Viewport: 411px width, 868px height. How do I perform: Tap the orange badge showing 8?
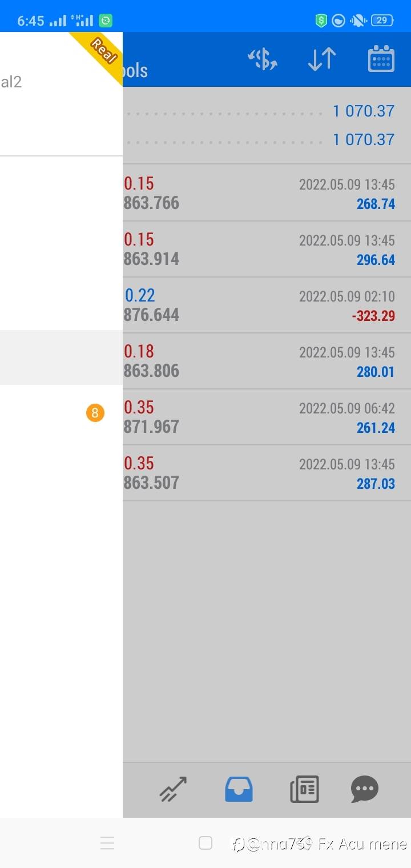[x=95, y=413]
